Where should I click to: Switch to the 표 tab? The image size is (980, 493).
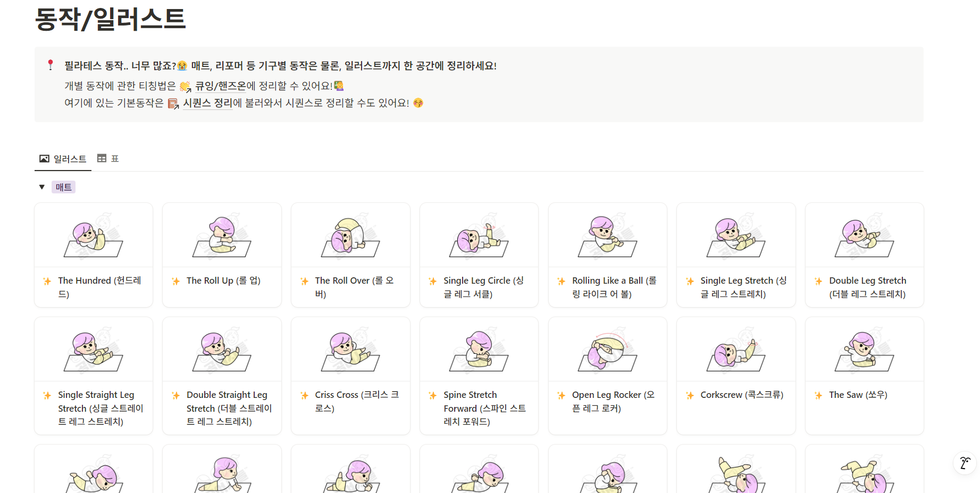click(114, 158)
